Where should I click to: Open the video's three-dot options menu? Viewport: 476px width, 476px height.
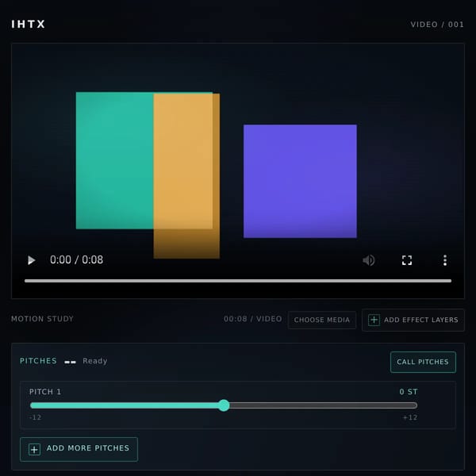tap(445, 260)
